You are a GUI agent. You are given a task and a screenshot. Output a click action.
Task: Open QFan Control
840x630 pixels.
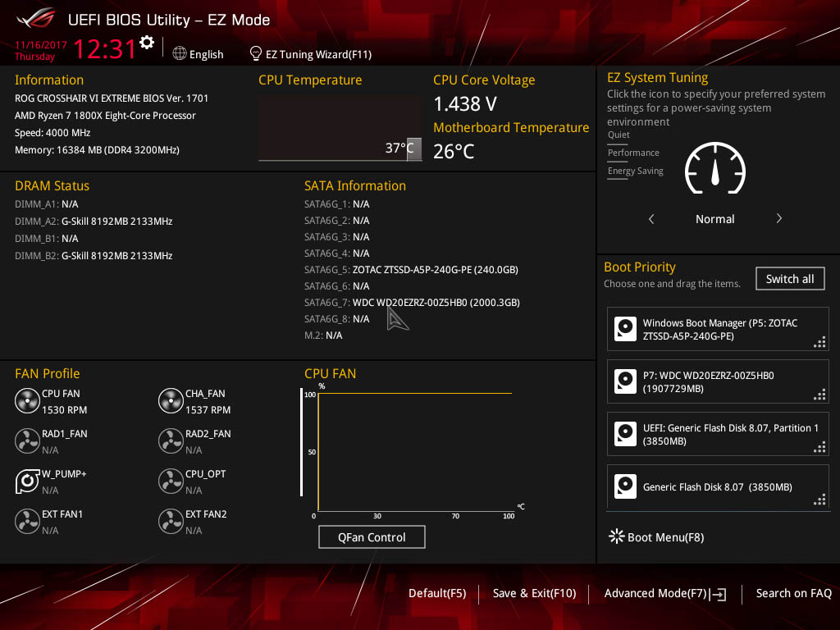click(372, 536)
